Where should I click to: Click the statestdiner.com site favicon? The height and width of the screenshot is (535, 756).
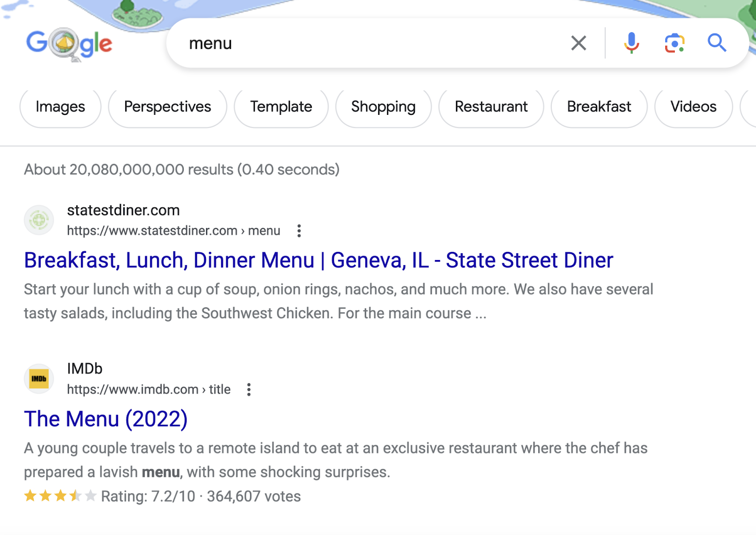(39, 220)
